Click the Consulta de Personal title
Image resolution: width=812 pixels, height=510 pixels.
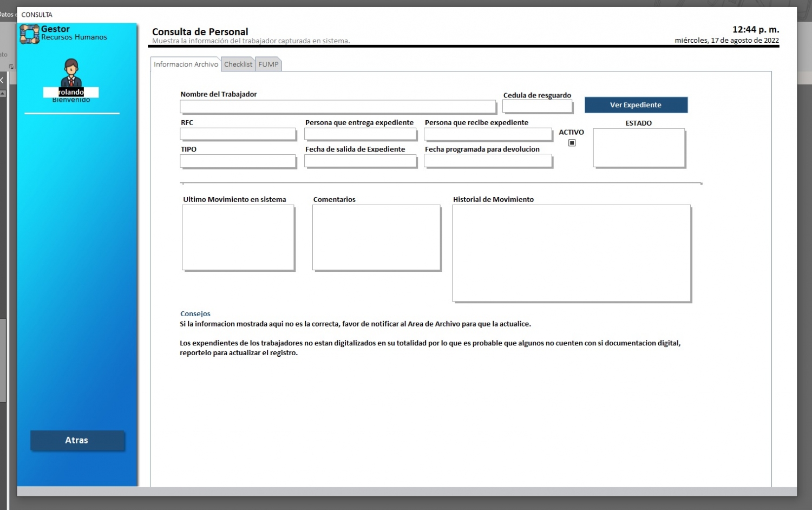(x=200, y=32)
